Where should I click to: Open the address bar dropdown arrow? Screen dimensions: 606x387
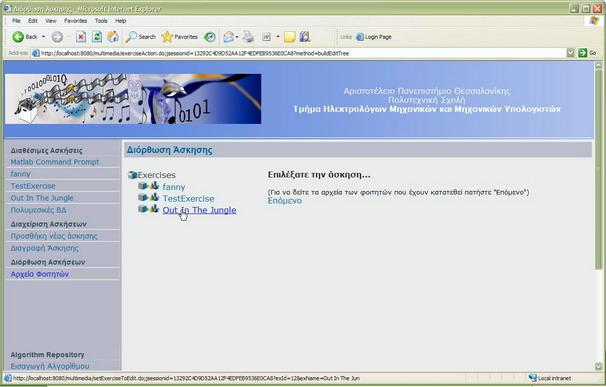click(x=570, y=53)
